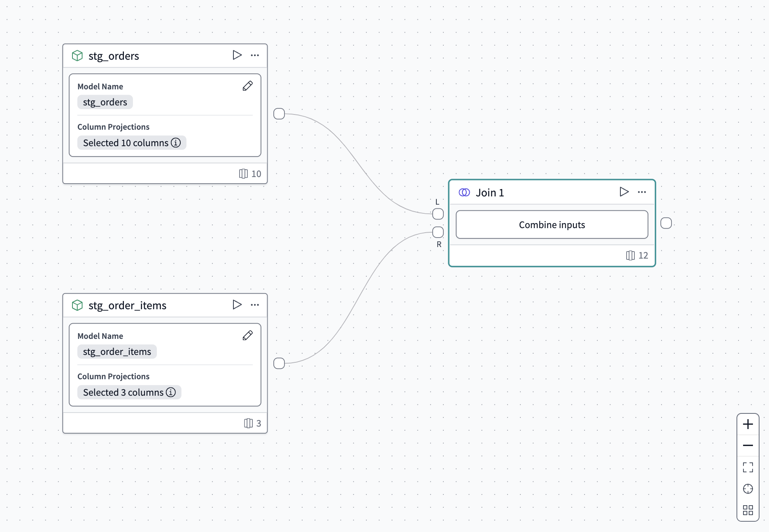Open the stg_order_items options menu
Viewport: 769px width, 532px height.
(x=255, y=305)
